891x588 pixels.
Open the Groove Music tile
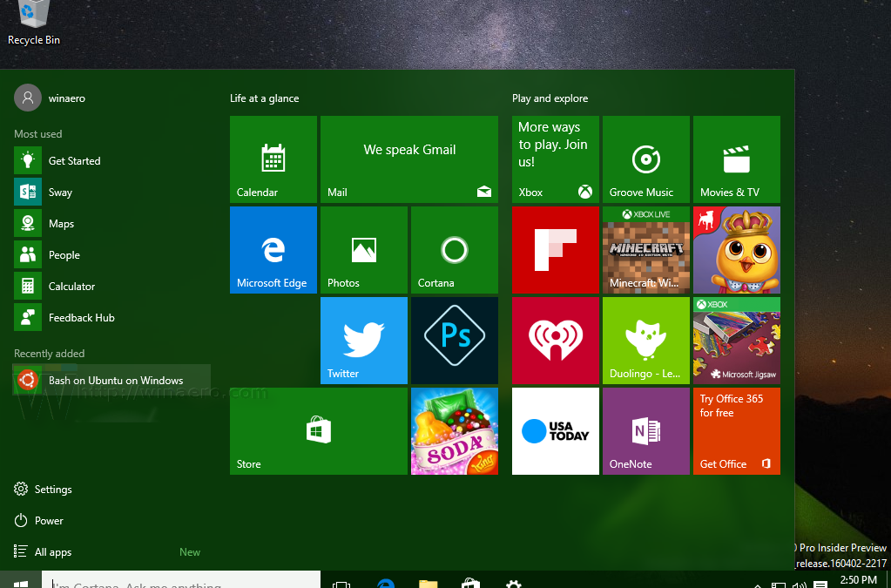pyautogui.click(x=645, y=159)
